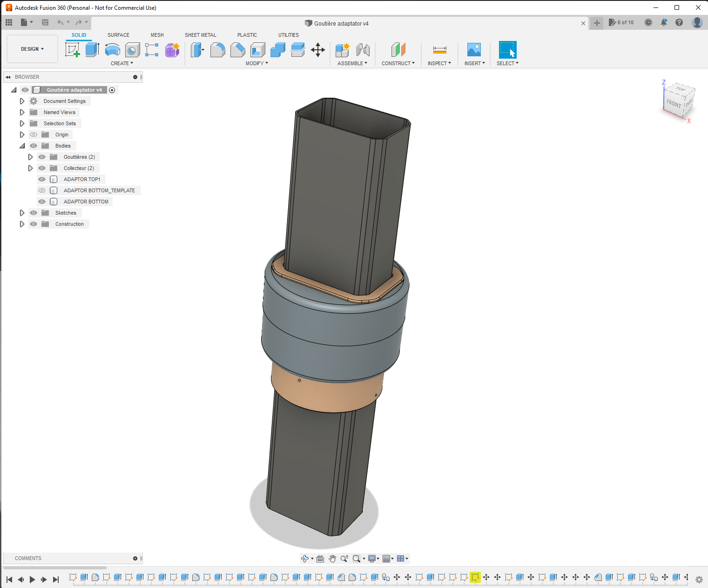Screen dimensions: 708x588
Task: Select the Move/Copy tool
Action: (x=317, y=49)
